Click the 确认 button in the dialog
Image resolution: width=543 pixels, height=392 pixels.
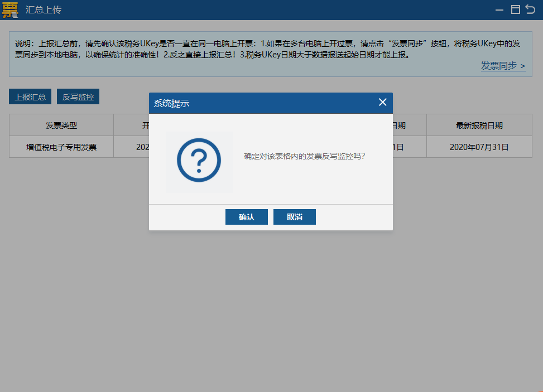pyautogui.click(x=246, y=217)
